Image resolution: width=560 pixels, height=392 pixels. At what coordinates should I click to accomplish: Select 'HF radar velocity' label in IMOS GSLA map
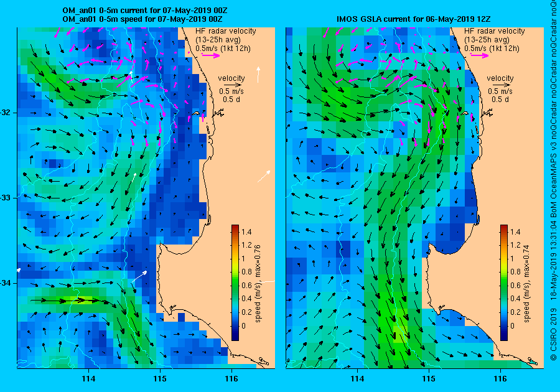tap(495, 31)
